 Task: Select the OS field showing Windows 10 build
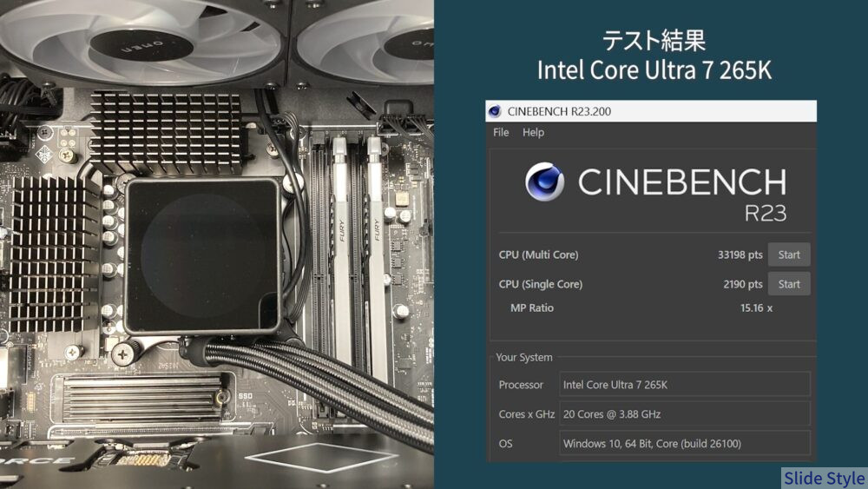685,443
